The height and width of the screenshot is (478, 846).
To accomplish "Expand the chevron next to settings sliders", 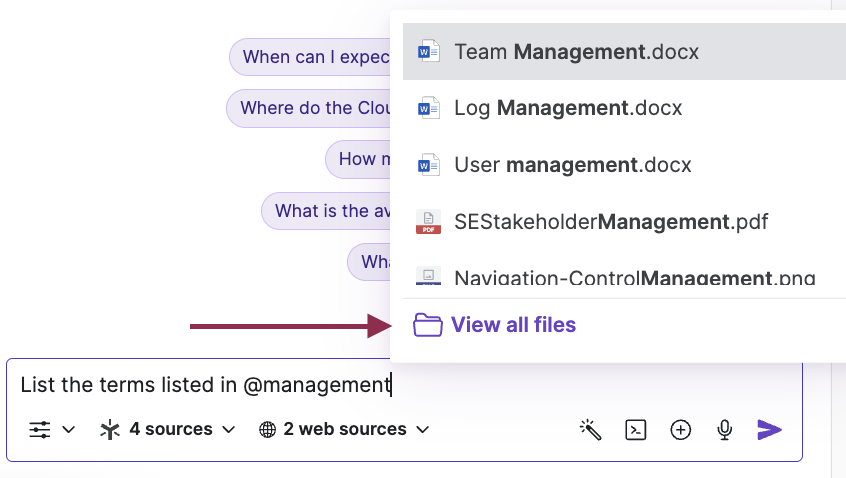I will pos(69,429).
